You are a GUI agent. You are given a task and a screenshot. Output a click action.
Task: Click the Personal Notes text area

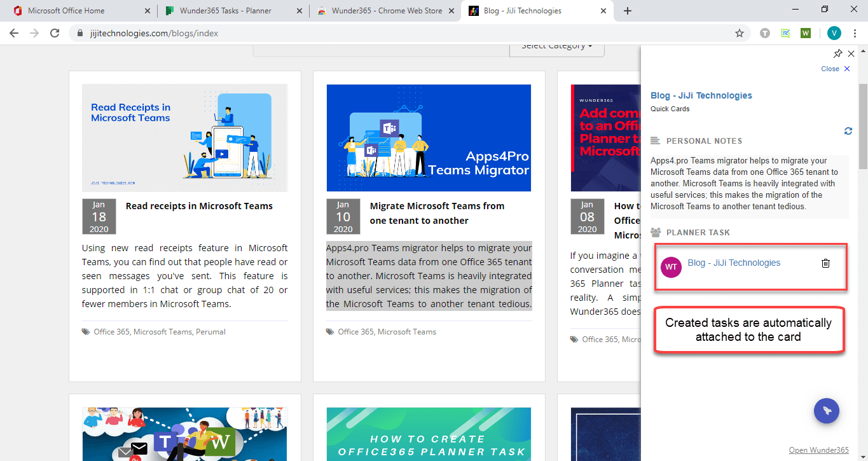(750, 184)
